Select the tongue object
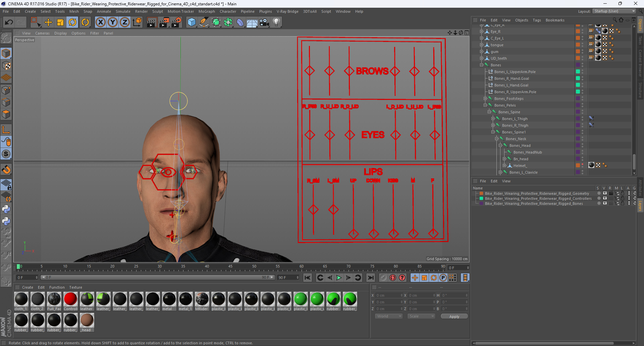644x346 pixels. click(497, 45)
